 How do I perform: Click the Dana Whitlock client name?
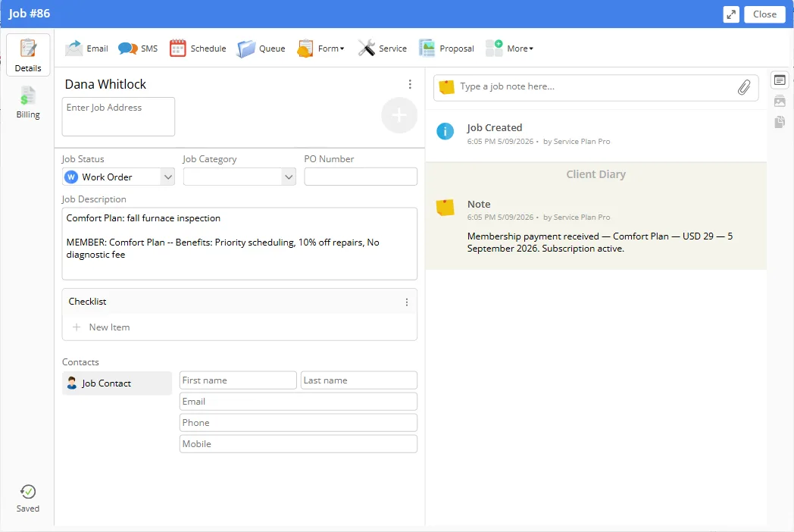pos(105,84)
